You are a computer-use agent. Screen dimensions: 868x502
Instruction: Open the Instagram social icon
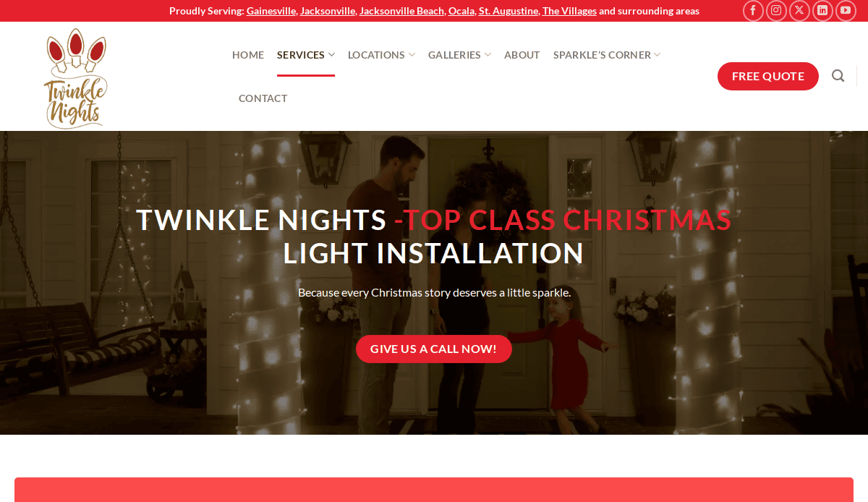[776, 11]
